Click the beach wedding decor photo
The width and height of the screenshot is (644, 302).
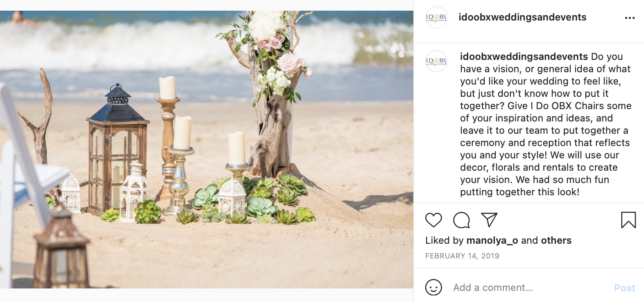(206, 149)
